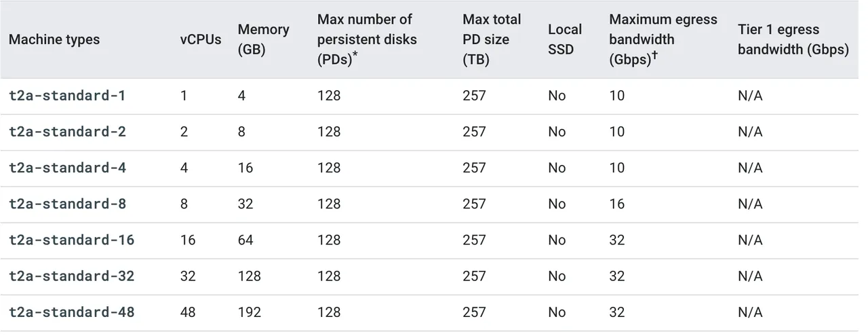Open the asterisk footnote on persistent disks header
The width and height of the screenshot is (868, 336).
(x=355, y=55)
